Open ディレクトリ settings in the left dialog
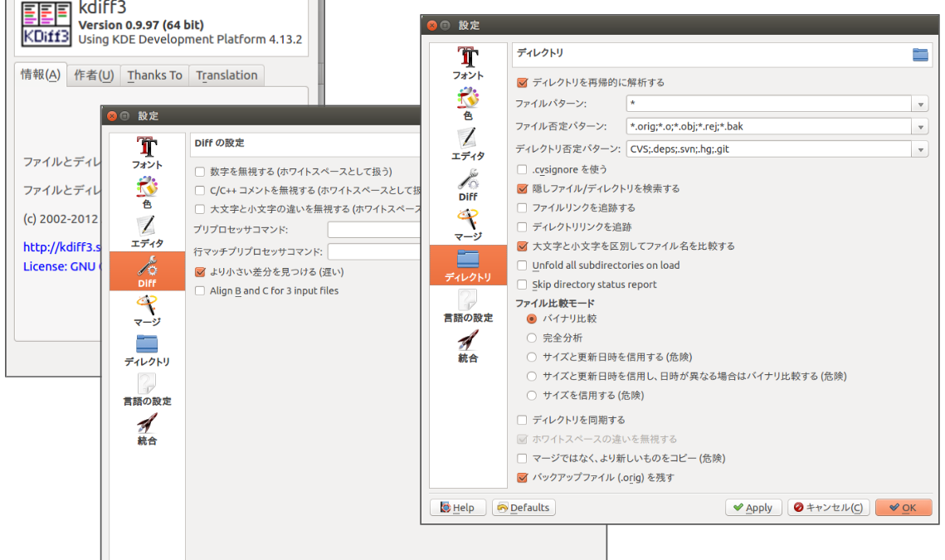 [x=147, y=350]
